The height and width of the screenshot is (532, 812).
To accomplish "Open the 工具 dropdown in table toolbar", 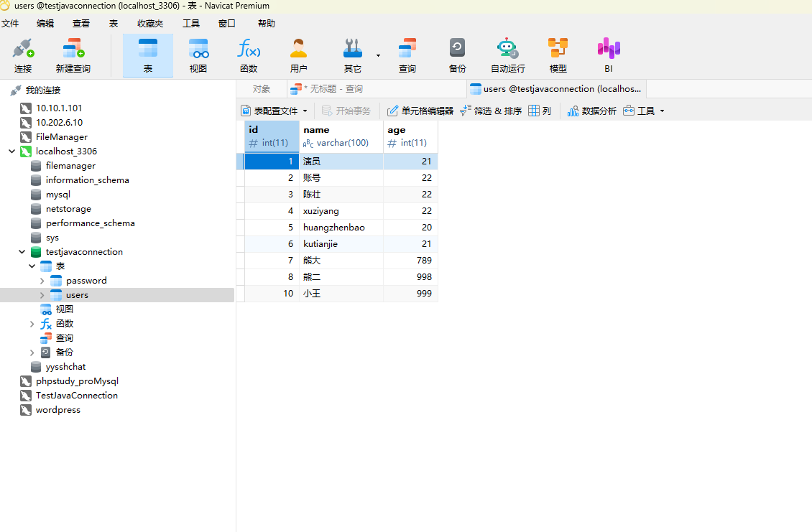I will (x=644, y=111).
